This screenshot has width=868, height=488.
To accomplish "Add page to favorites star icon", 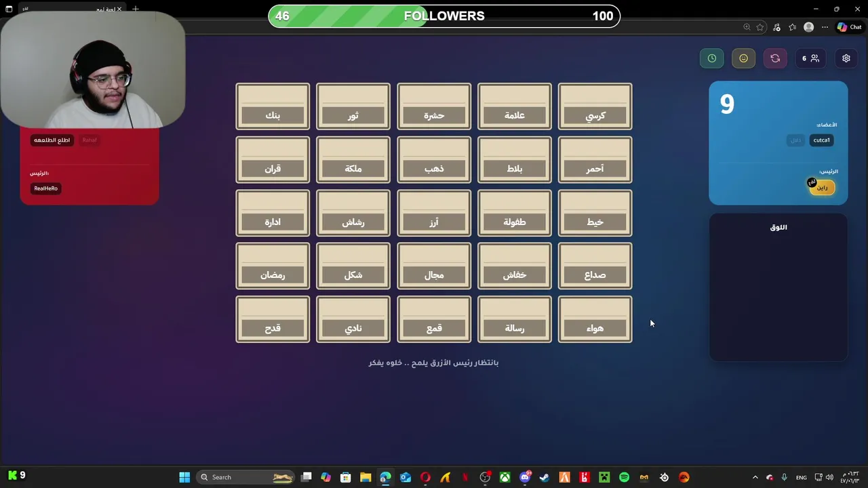I will (760, 27).
